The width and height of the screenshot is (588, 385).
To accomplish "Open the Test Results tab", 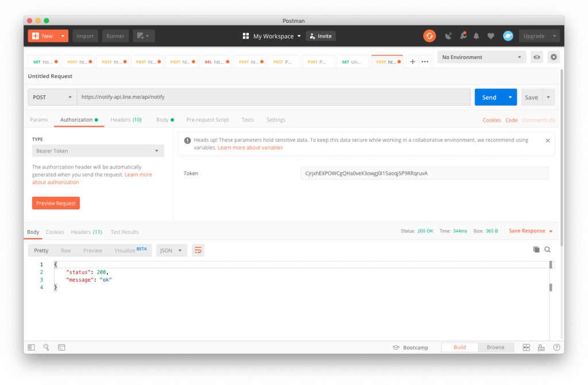I will pos(125,232).
